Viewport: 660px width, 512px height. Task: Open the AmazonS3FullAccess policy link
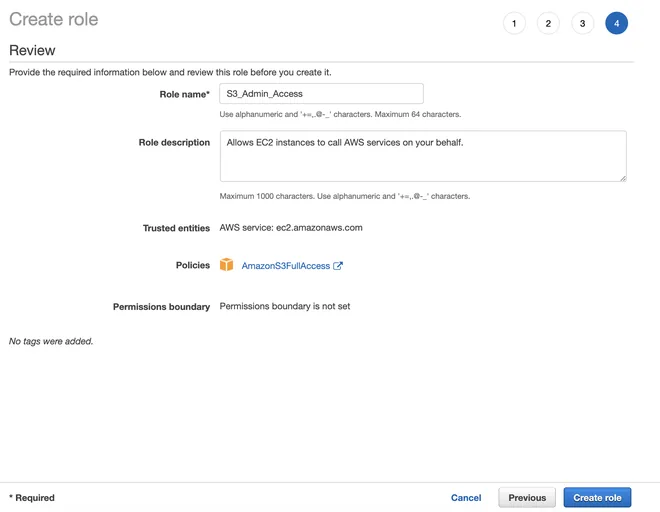pyautogui.click(x=285, y=266)
